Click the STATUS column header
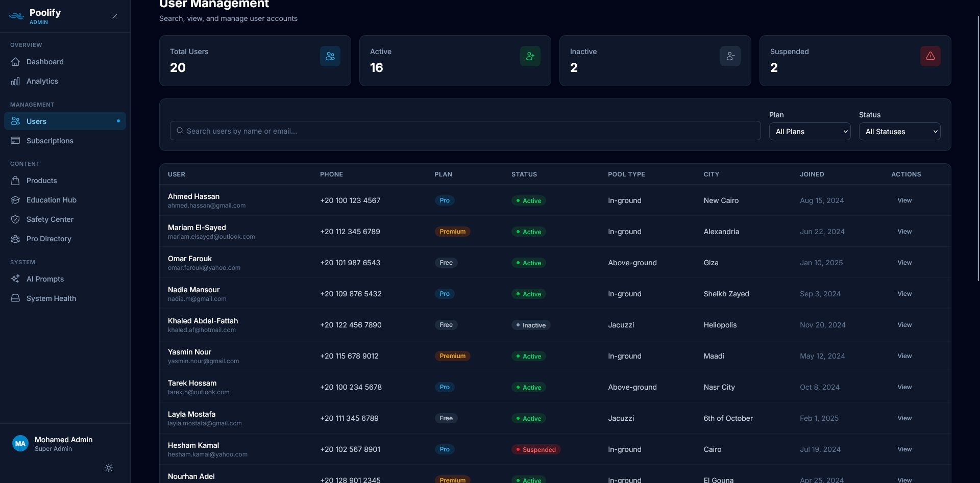This screenshot has height=483, width=980. [524, 174]
